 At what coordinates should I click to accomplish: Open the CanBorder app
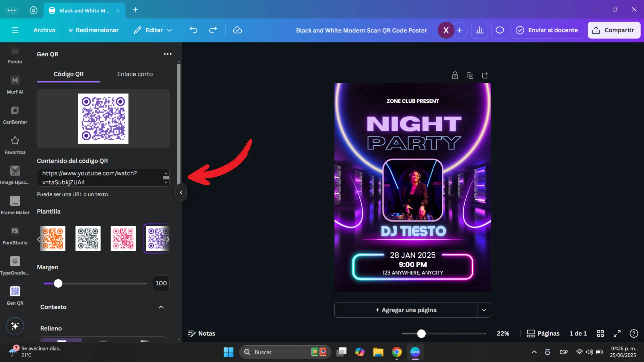(x=15, y=115)
